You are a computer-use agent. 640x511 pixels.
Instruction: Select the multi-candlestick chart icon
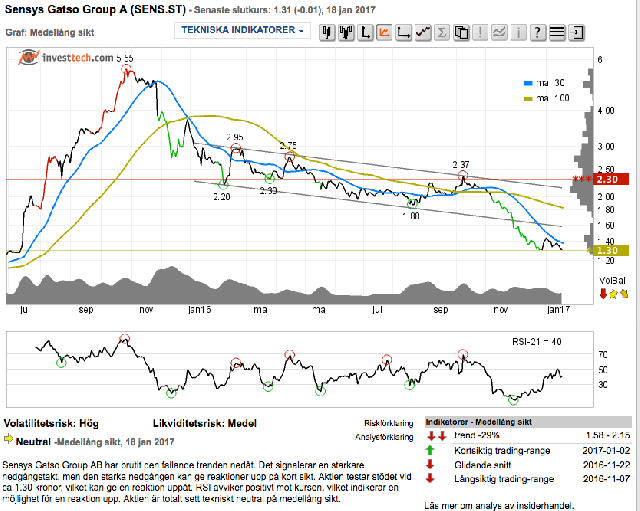[x=346, y=32]
